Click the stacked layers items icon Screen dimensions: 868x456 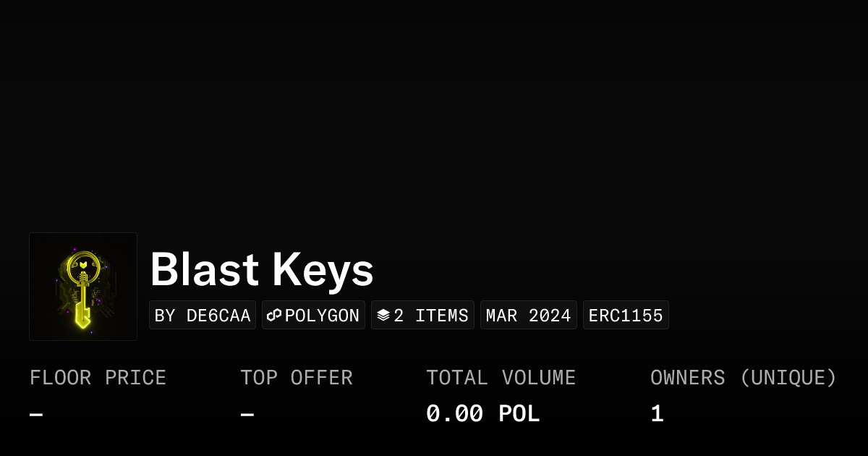pos(383,316)
